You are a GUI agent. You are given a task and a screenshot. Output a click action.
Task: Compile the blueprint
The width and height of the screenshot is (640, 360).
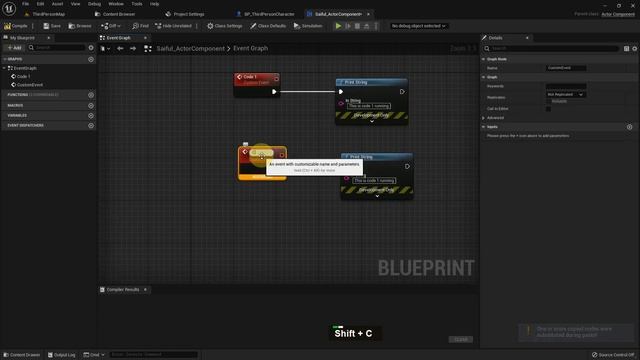point(16,26)
